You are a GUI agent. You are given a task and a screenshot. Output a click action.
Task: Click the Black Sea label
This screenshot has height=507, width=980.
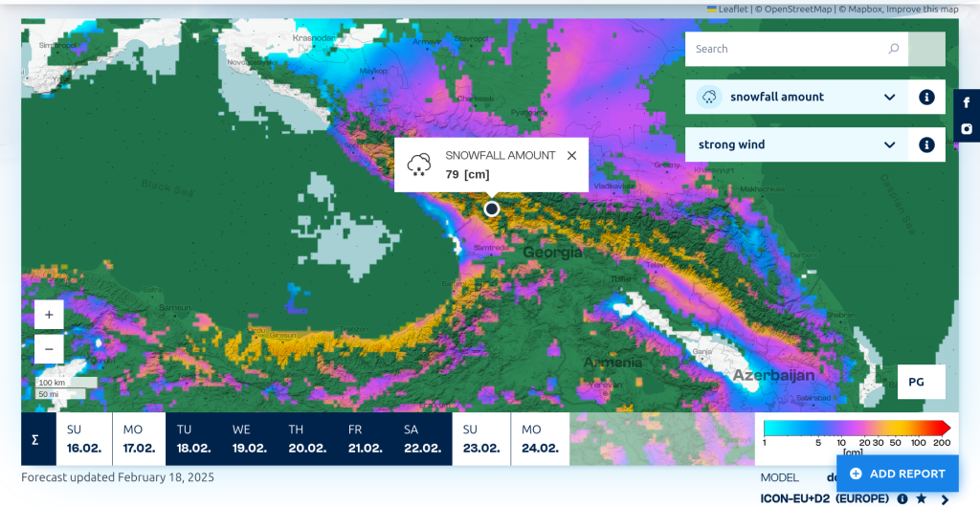pos(167,187)
